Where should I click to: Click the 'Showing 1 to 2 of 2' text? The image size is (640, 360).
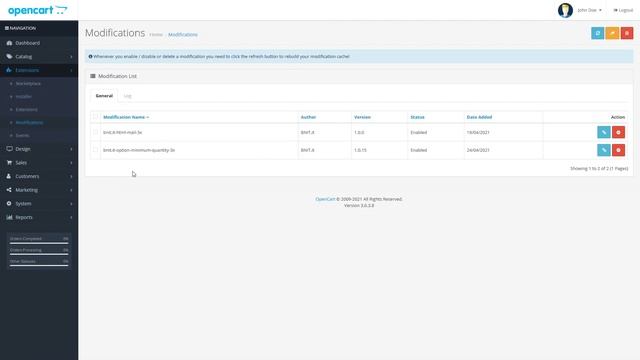[599, 169]
